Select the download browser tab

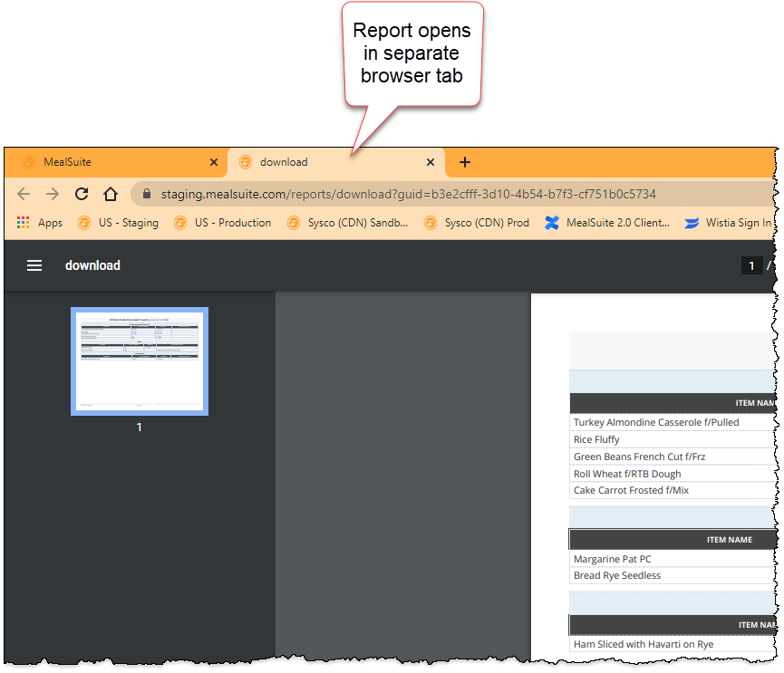coord(336,162)
